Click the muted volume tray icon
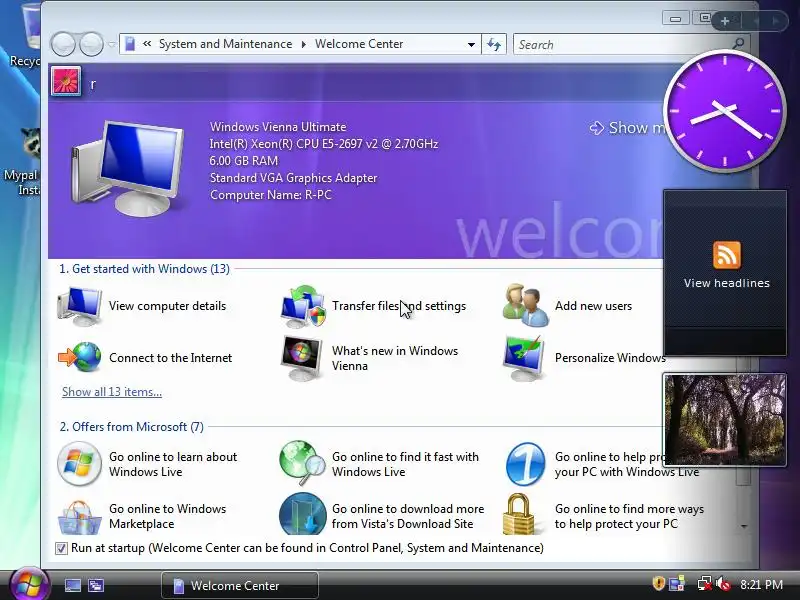The height and width of the screenshot is (600, 800). [723, 583]
